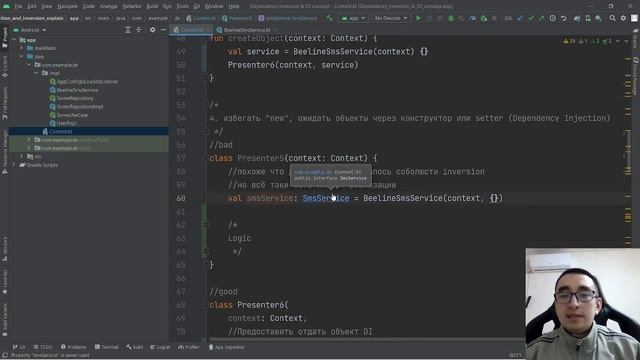Open the Resource Manager side tab
The width and height of the screenshot is (640, 360).
point(4,150)
